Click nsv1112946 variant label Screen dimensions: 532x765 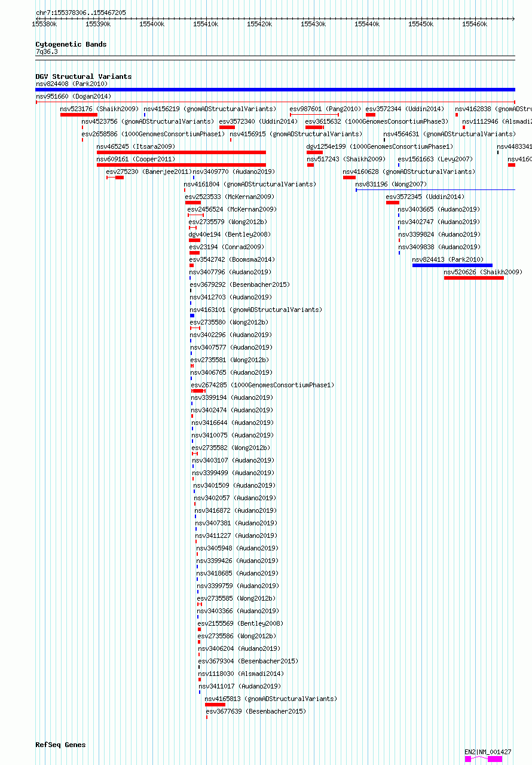[x=497, y=121]
